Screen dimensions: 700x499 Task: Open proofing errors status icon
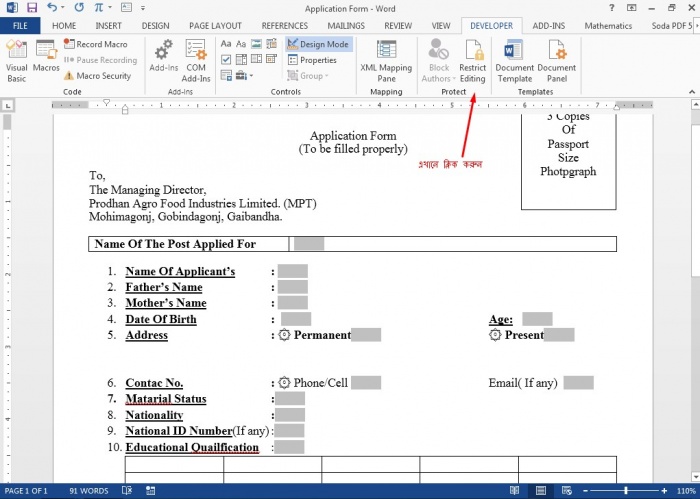pyautogui.click(x=127, y=491)
